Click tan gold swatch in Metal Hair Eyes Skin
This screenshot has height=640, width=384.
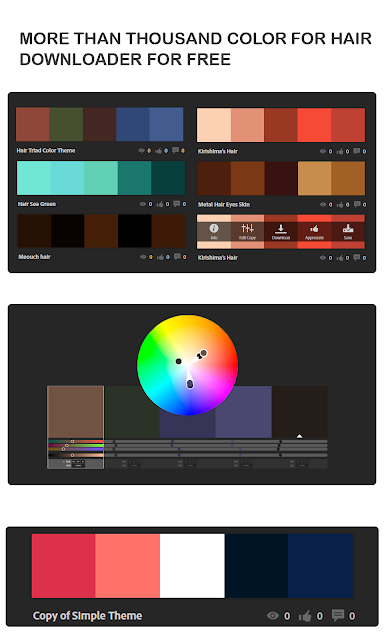pyautogui.click(x=315, y=178)
